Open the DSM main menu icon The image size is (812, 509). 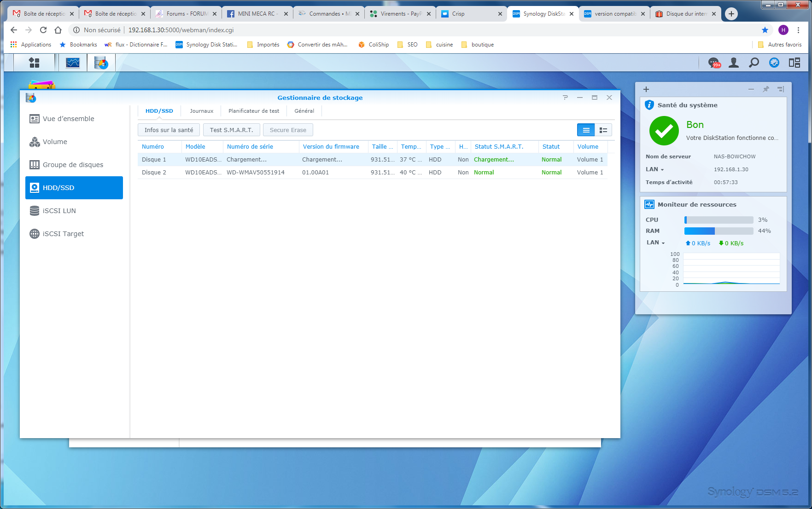[x=34, y=63]
